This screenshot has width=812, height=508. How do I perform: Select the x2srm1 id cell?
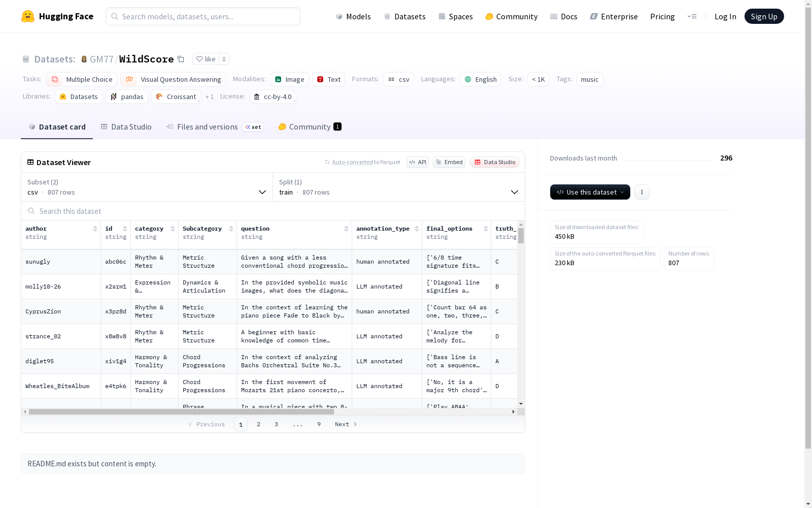tap(116, 287)
